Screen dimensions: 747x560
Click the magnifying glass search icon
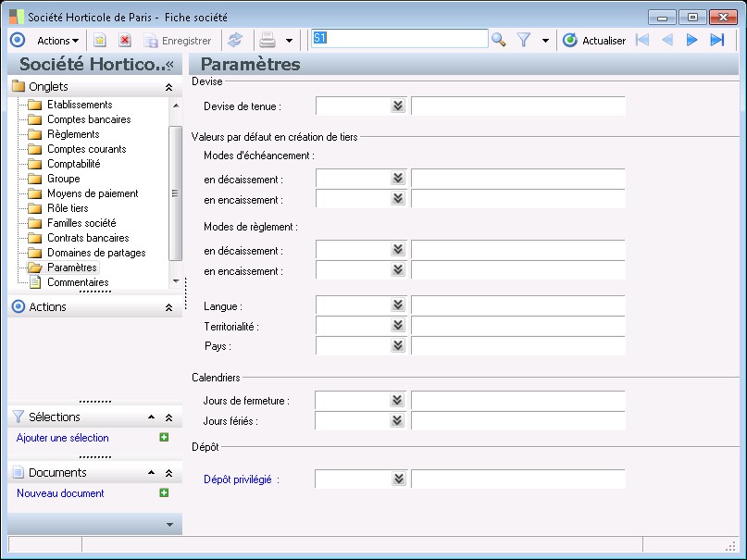tap(499, 40)
